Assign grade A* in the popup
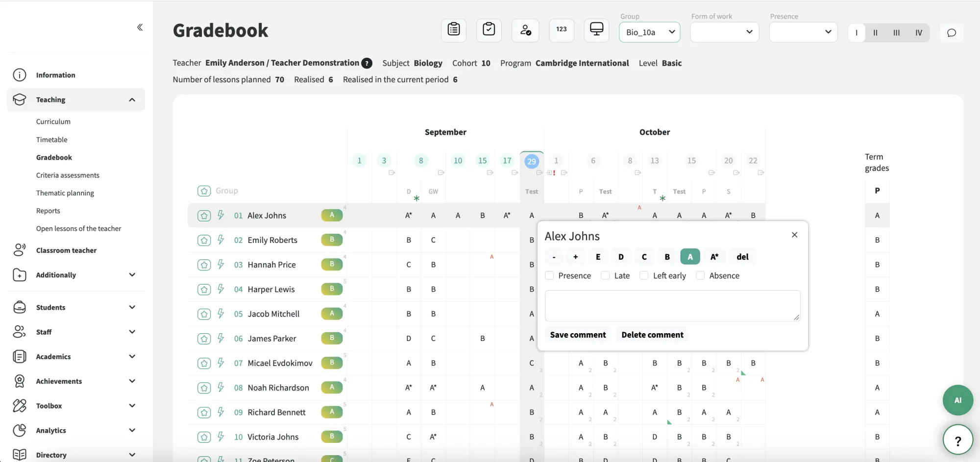Image resolution: width=980 pixels, height=462 pixels. tap(714, 257)
